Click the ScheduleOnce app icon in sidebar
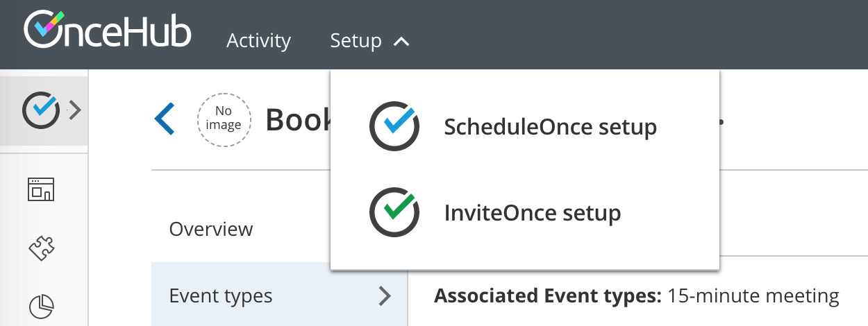The image size is (868, 326). 40,110
